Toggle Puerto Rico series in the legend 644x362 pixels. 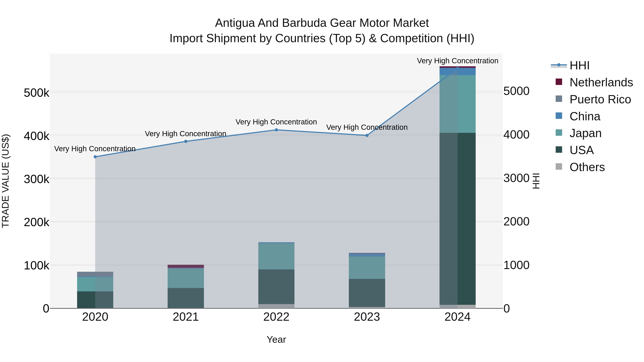pyautogui.click(x=593, y=99)
